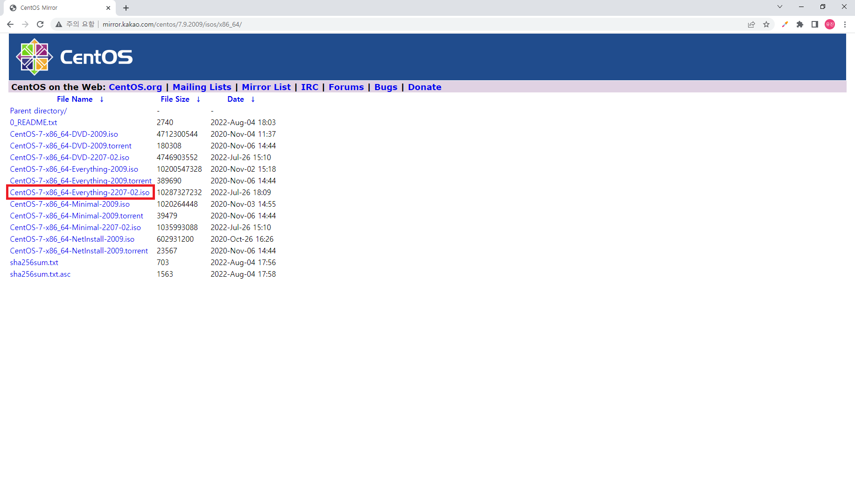Click the address bar URL
855x504 pixels.
point(172,24)
